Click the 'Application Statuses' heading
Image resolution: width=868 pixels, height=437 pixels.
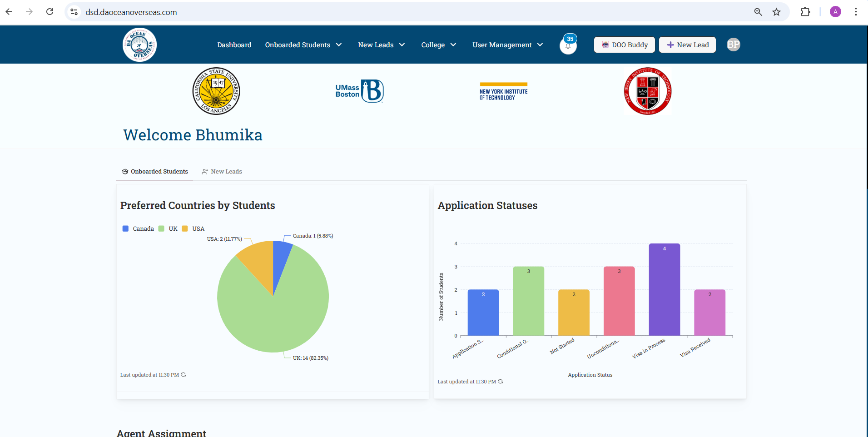tap(487, 205)
